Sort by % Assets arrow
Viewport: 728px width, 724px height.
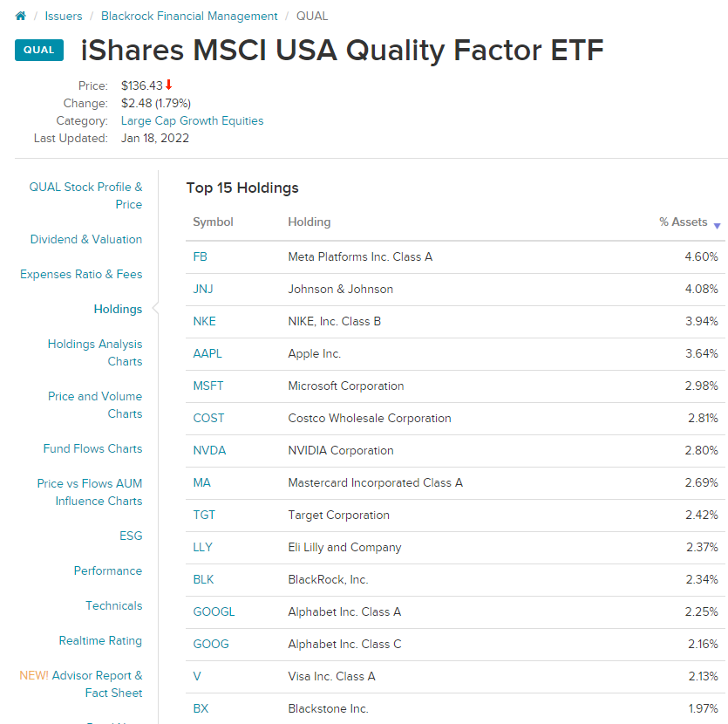tap(717, 226)
